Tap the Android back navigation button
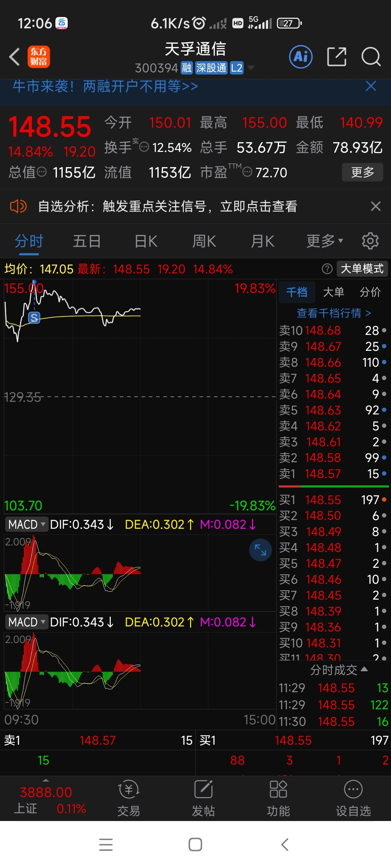 (x=285, y=844)
